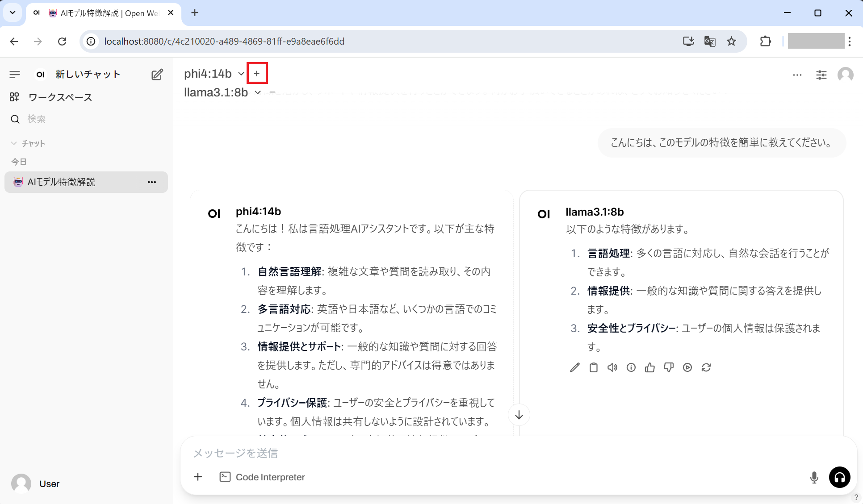Click the edit pencil under llama3.1 response

point(574,367)
